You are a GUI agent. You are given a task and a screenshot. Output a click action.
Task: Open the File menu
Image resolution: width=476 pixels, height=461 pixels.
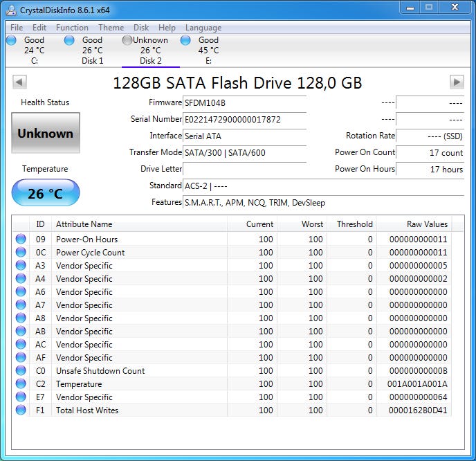[x=17, y=28]
